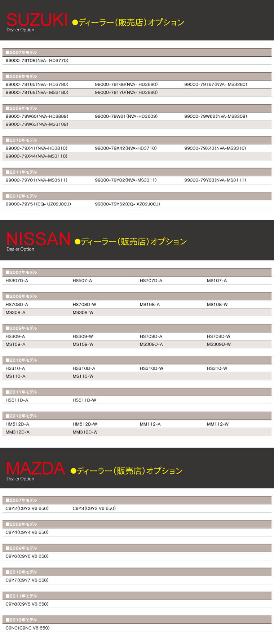Screen dimensions: 274x644
Task: Click Nissan model HS507-A
Action: coord(82,280)
